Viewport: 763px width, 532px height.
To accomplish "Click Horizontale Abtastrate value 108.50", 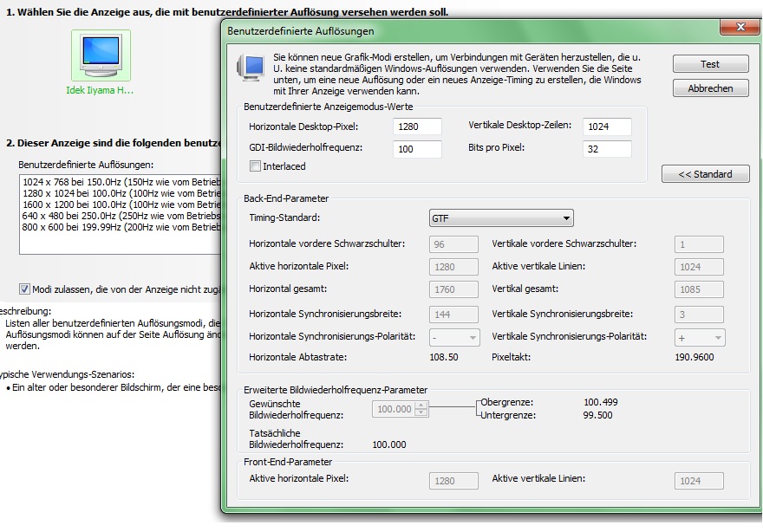I will [x=444, y=357].
